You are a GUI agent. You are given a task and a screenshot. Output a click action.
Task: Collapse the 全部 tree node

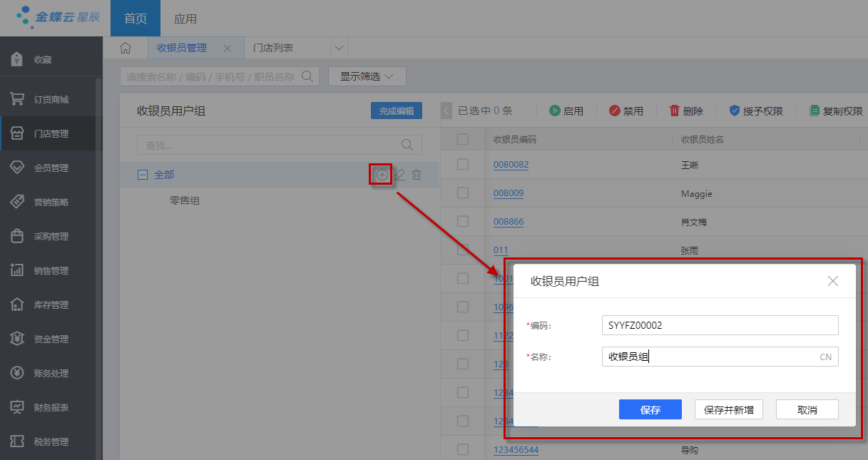(x=142, y=175)
